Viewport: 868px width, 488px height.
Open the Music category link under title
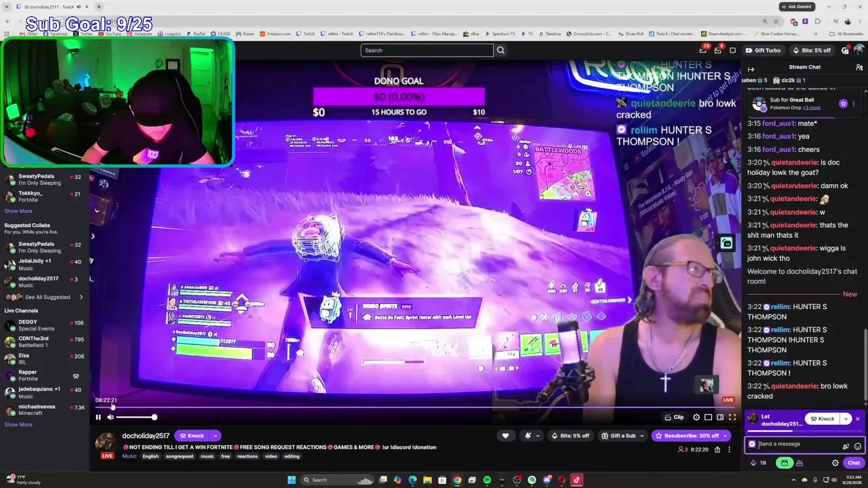coord(129,456)
